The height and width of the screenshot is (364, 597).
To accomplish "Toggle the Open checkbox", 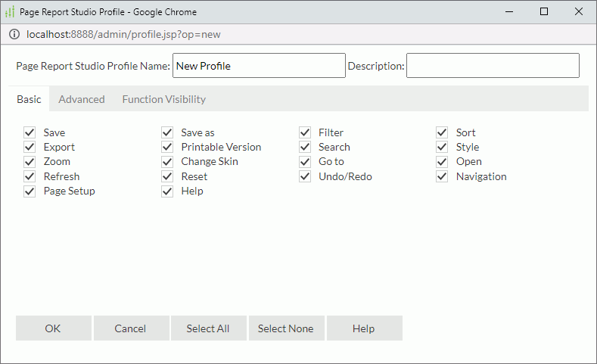I will click(442, 162).
